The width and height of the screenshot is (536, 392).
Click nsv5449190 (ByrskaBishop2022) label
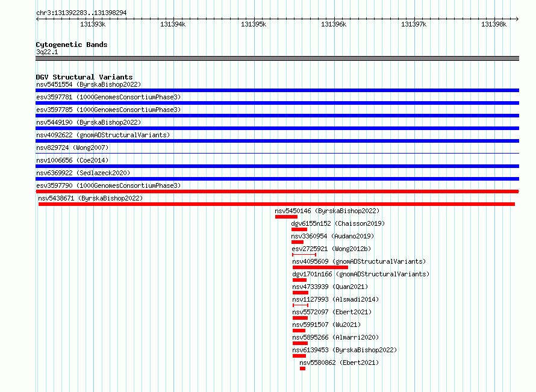[89, 122]
